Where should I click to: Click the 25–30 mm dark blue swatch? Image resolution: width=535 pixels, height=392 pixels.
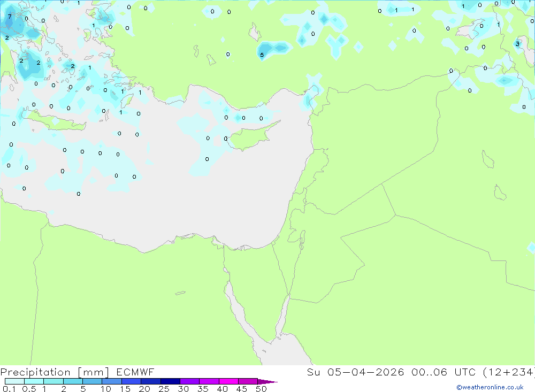tap(170, 381)
